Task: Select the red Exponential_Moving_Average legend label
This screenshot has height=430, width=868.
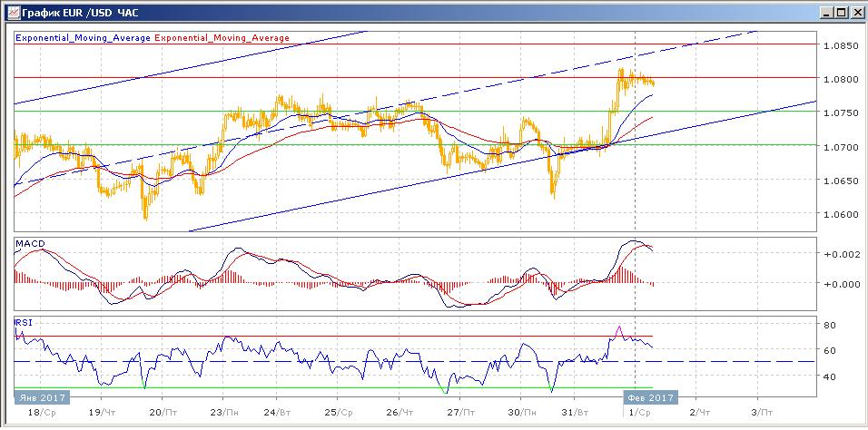Action: 222,37
